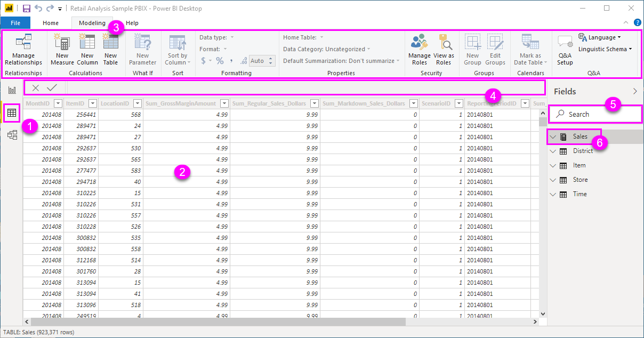Click the View as Roles icon
Viewport: 644px width, 338px height.
click(444, 49)
